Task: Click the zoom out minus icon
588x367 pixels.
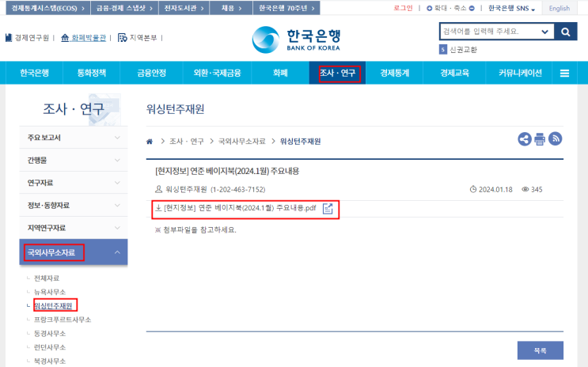Action: click(x=472, y=8)
